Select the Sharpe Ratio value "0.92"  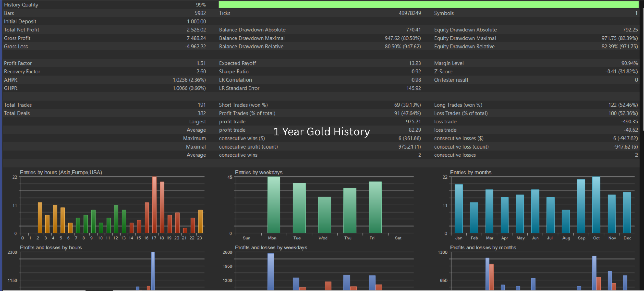coord(416,72)
